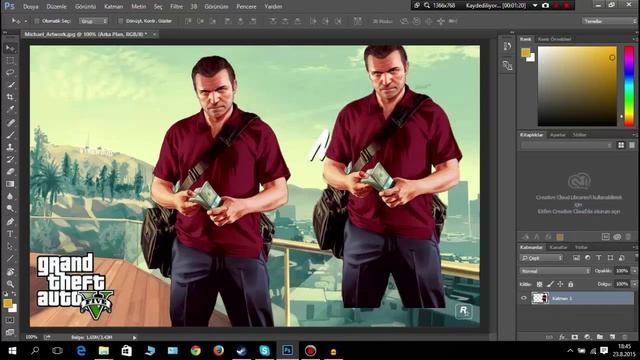
Task: Click the Opacity 100% value field
Action: point(622,271)
